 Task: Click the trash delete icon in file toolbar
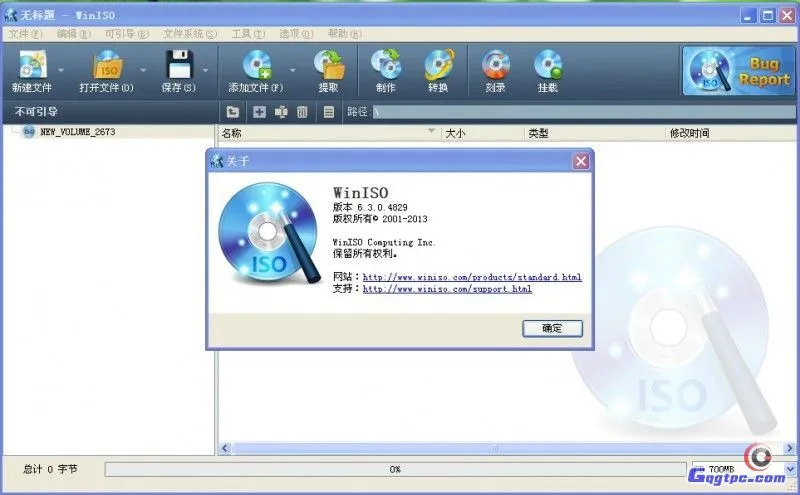(302, 112)
